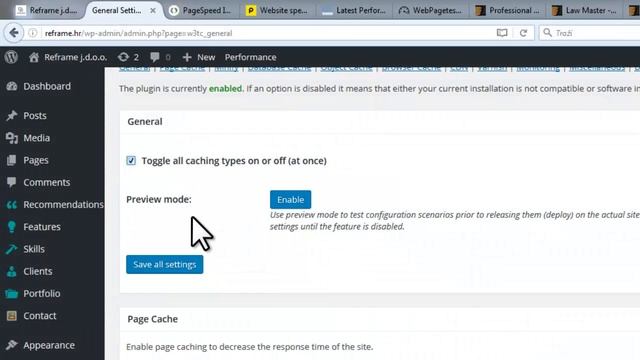Click the Pages icon in sidebar
640x360 pixels.
[12, 160]
